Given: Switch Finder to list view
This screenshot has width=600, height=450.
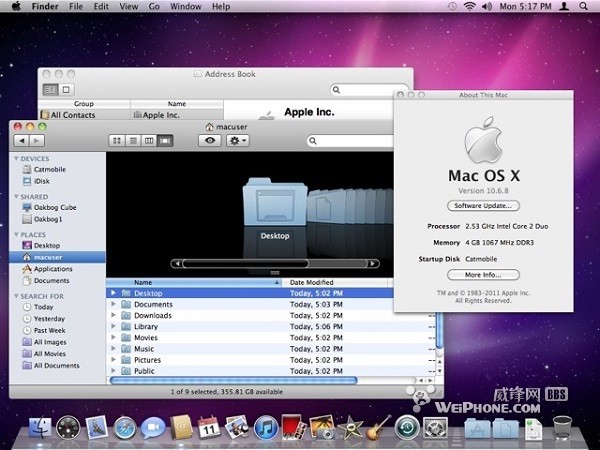Looking at the screenshot, I should (133, 141).
